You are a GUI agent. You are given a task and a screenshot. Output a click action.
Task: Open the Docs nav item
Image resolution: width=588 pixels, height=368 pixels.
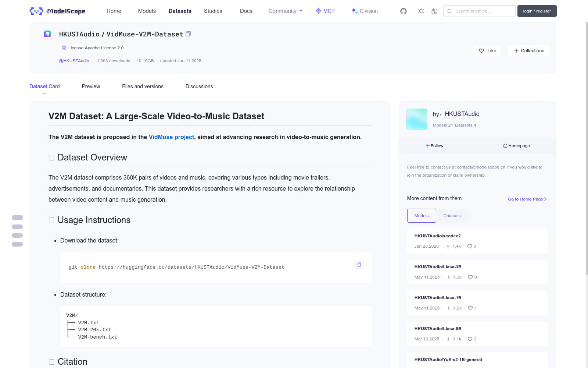point(246,11)
